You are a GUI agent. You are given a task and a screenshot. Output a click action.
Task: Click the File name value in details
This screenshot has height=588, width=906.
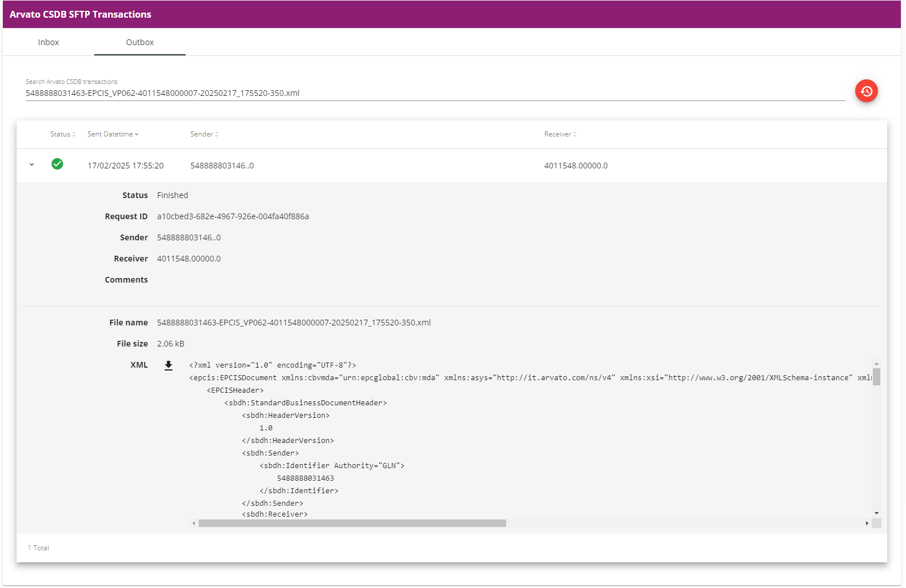coord(294,323)
